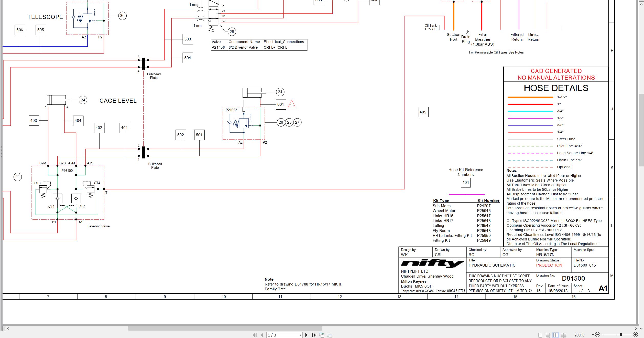The height and width of the screenshot is (338, 644).
Task: Click hose reference box 402
Action: (99, 128)
